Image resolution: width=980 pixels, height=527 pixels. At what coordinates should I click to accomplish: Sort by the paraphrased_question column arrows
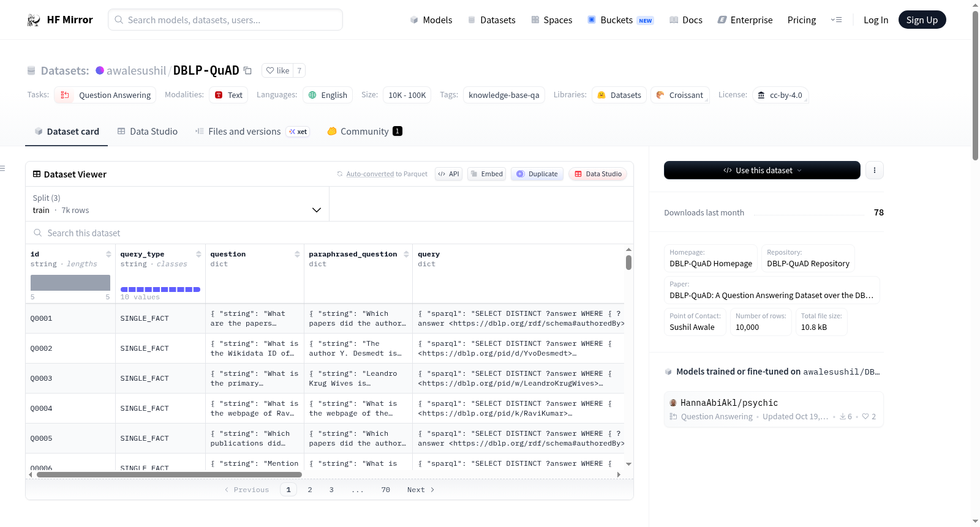coord(406,254)
